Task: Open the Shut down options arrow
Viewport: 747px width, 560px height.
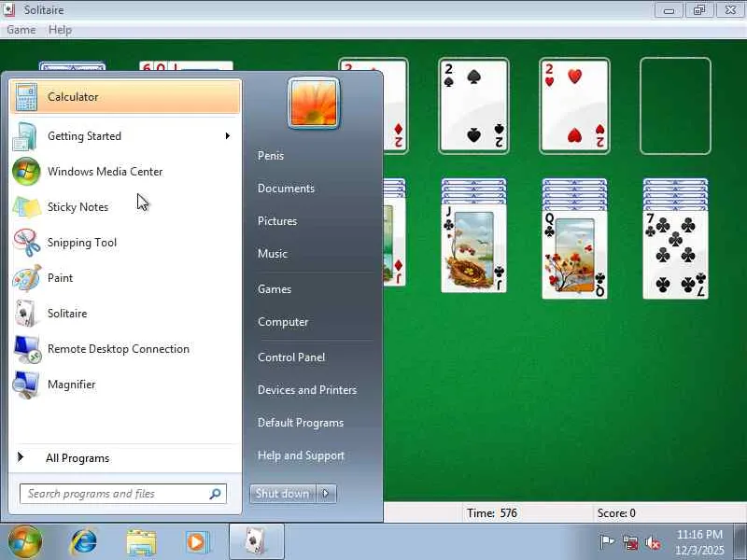Action: [326, 494]
